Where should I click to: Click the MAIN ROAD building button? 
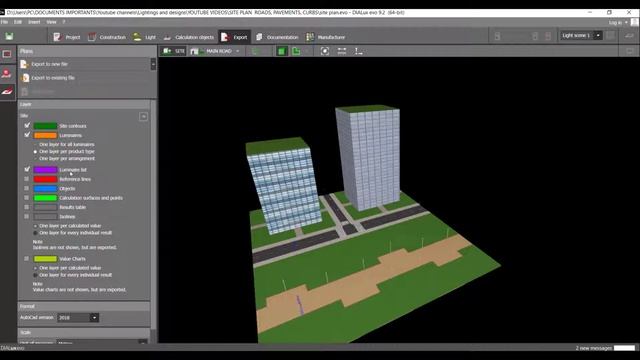tap(211, 51)
